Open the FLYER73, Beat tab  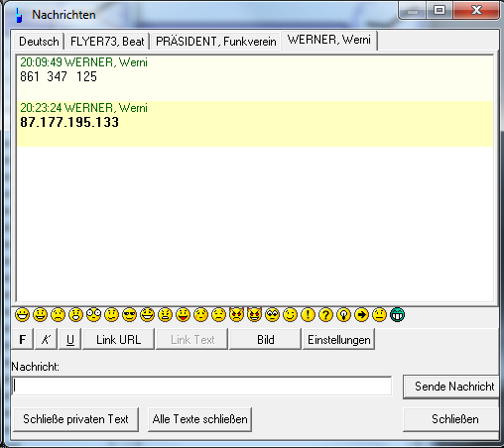point(107,42)
